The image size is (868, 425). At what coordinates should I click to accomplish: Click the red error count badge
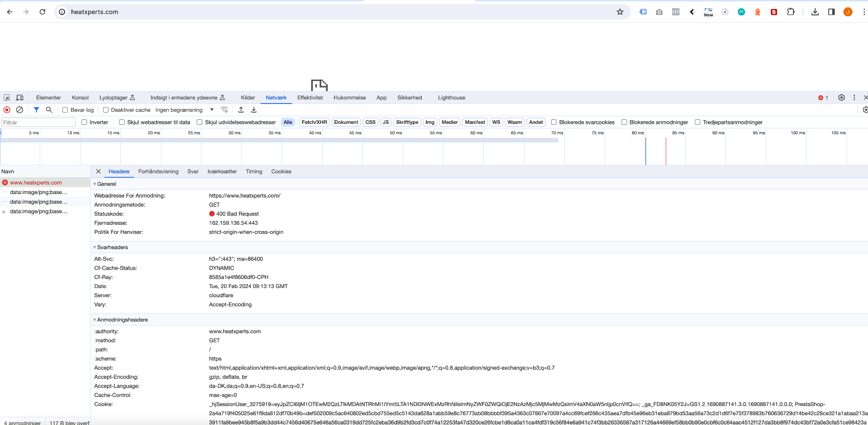(x=823, y=98)
